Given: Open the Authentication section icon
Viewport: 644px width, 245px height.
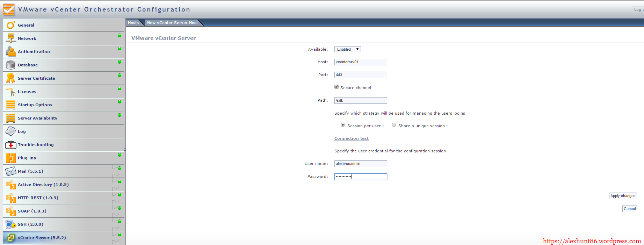Looking at the screenshot, I should [x=11, y=52].
